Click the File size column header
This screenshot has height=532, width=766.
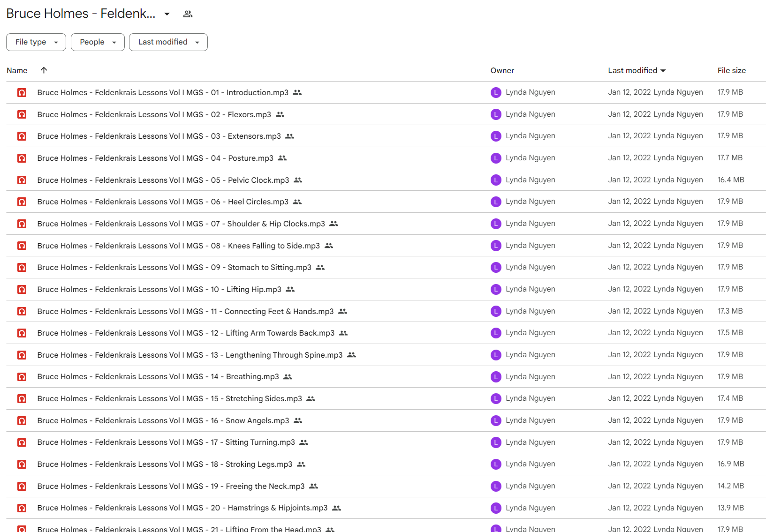click(731, 70)
